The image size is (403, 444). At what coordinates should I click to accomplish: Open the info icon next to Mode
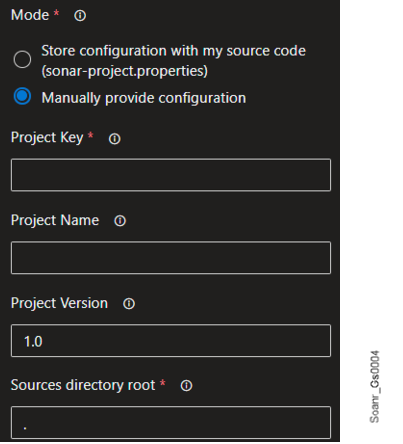pos(80,16)
